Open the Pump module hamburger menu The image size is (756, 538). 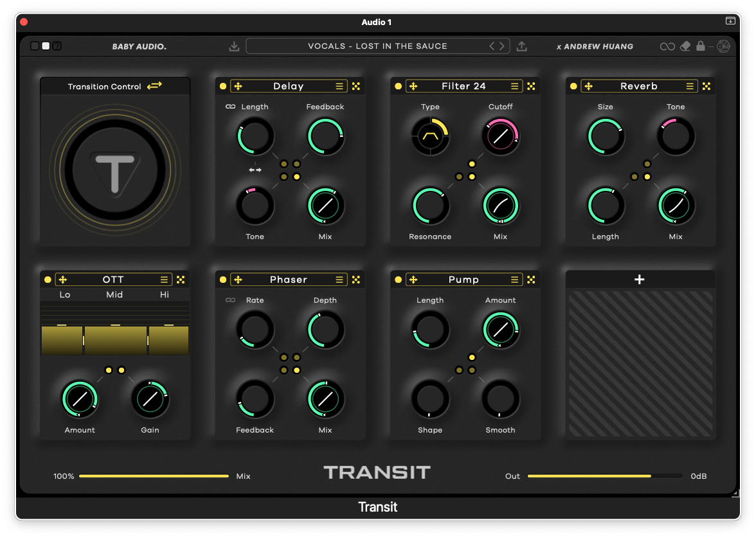[515, 280]
